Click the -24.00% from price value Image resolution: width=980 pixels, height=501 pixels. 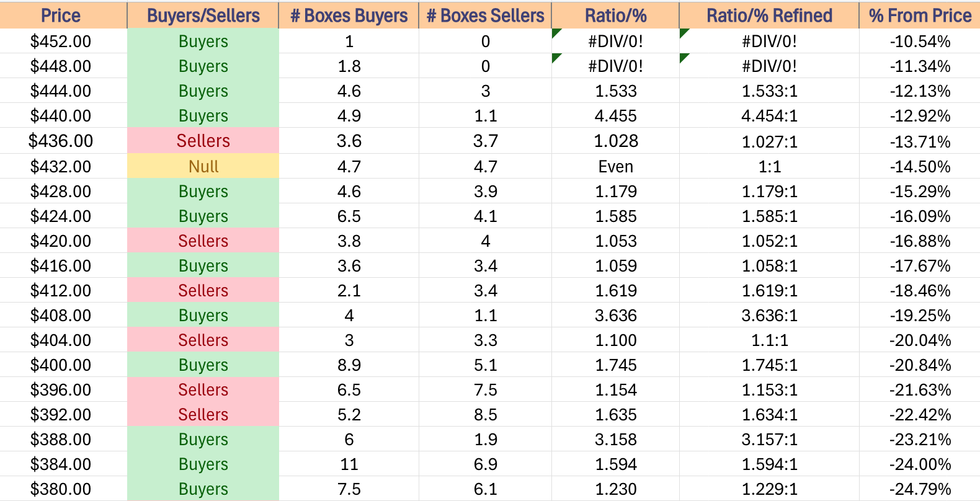click(920, 464)
